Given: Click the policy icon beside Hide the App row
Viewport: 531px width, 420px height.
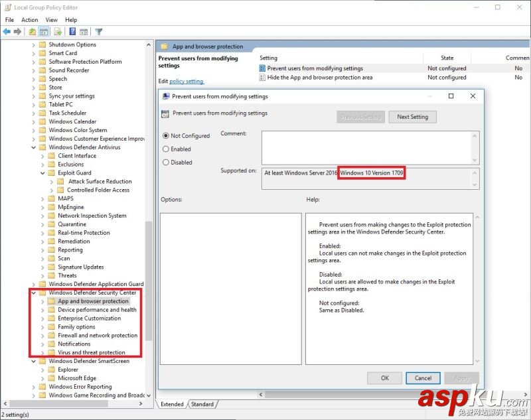Looking at the screenshot, I should [262, 78].
